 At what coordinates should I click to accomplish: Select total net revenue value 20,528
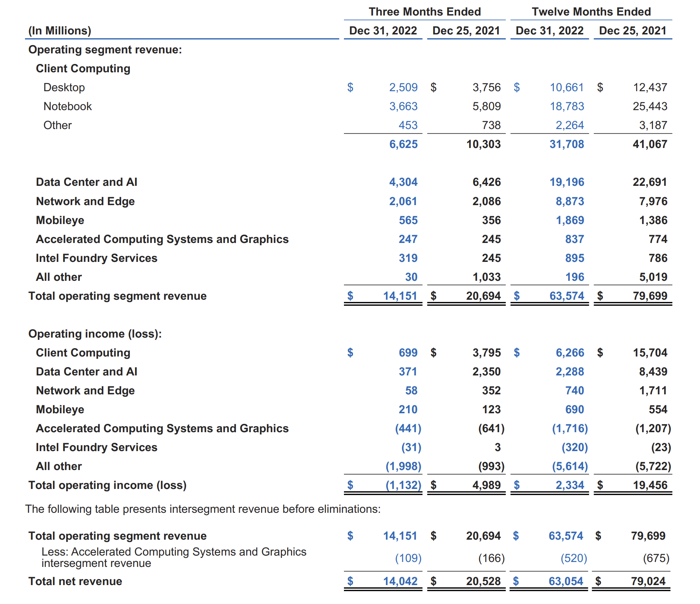pyautogui.click(x=484, y=581)
